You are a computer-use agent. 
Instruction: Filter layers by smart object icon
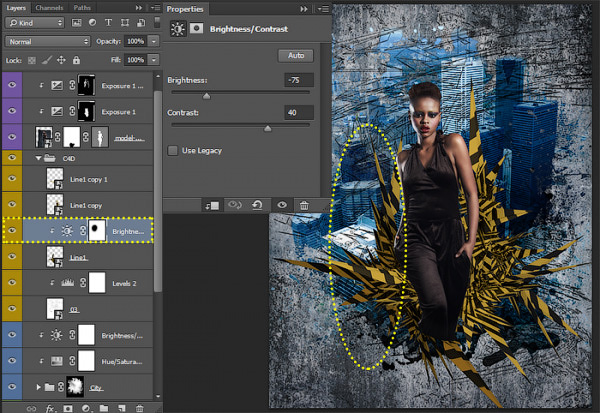(141, 23)
